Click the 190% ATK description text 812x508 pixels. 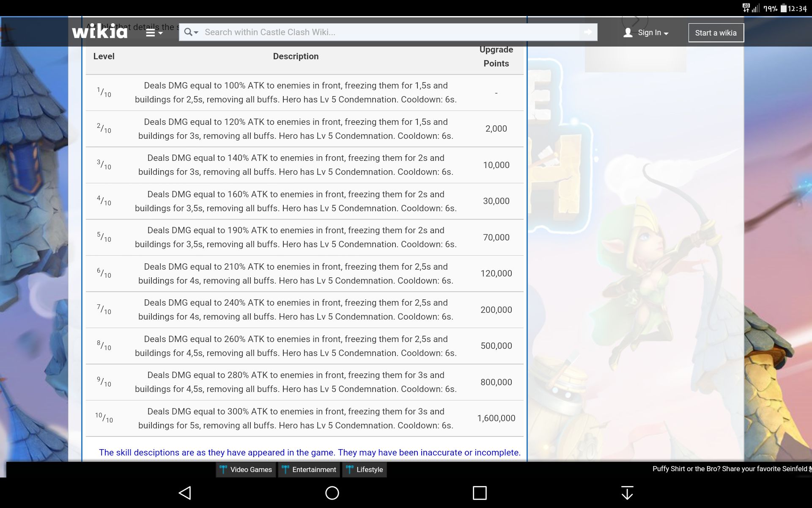click(296, 237)
